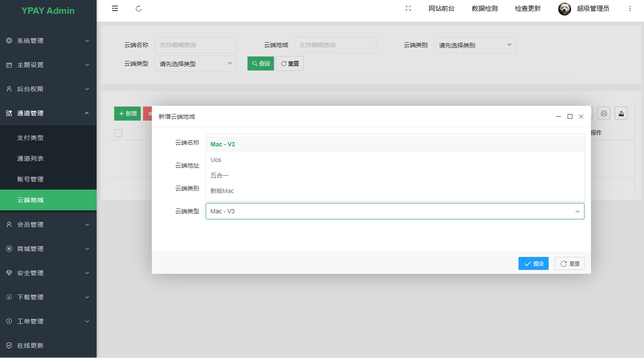Expand the 系统管理 sidebar menu
The width and height of the screenshot is (644, 358).
(x=48, y=41)
